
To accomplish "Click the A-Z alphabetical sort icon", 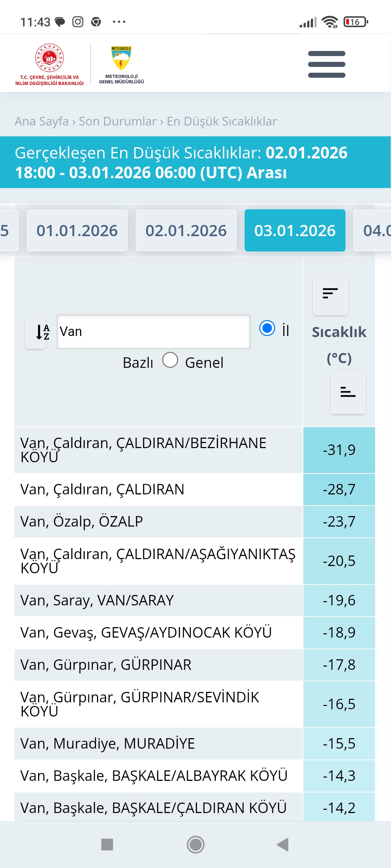I will (36, 332).
